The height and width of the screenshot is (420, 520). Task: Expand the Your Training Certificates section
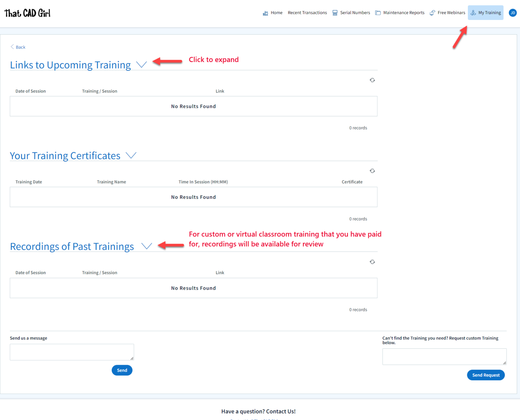click(131, 155)
